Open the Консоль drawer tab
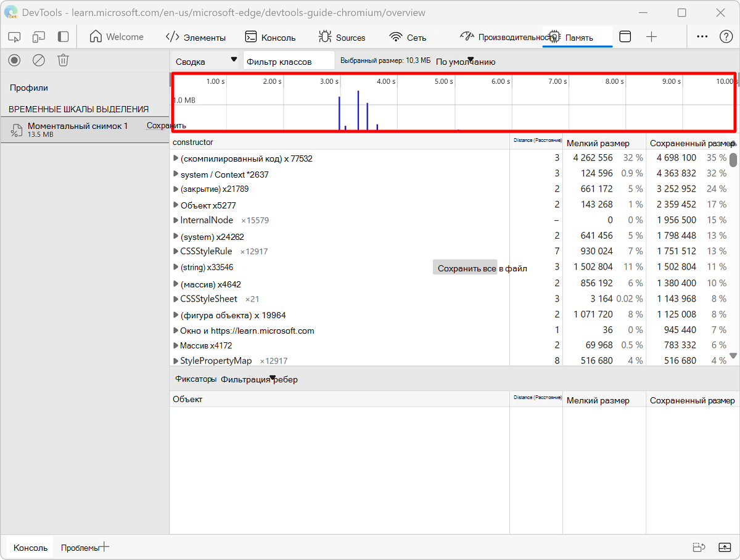The width and height of the screenshot is (740, 560). [x=31, y=548]
